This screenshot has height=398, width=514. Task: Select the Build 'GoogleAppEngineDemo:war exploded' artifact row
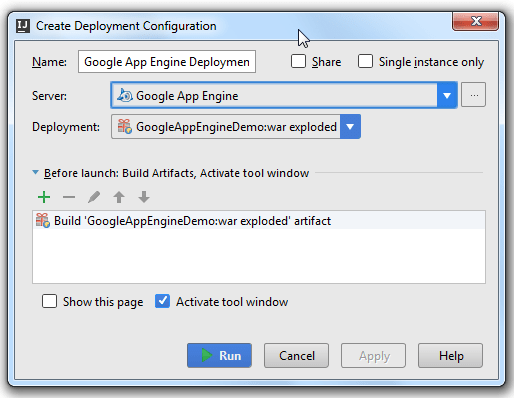[x=259, y=220]
